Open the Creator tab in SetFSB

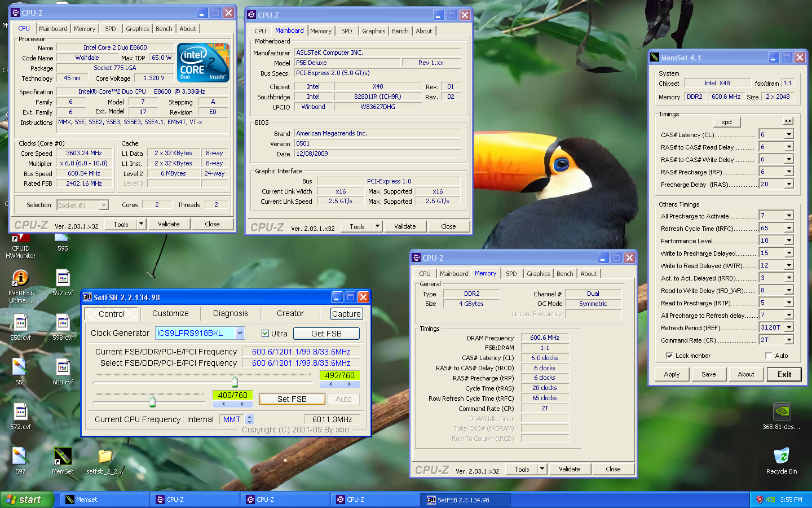tap(290, 313)
